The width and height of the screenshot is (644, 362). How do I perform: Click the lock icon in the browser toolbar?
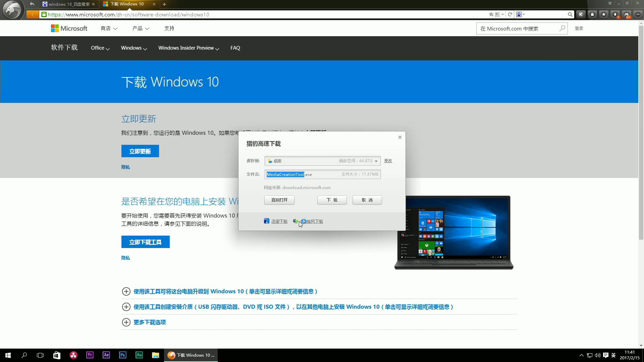coord(592,14)
